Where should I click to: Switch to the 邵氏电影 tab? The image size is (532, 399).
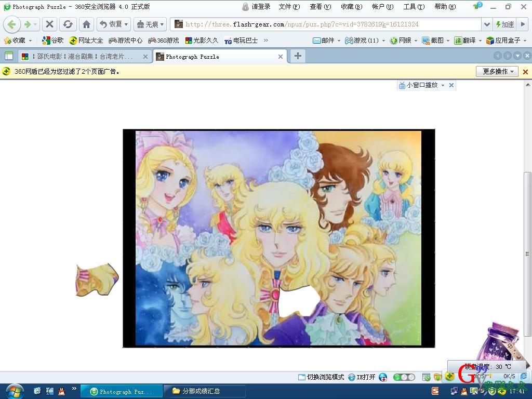pyautogui.click(x=83, y=57)
